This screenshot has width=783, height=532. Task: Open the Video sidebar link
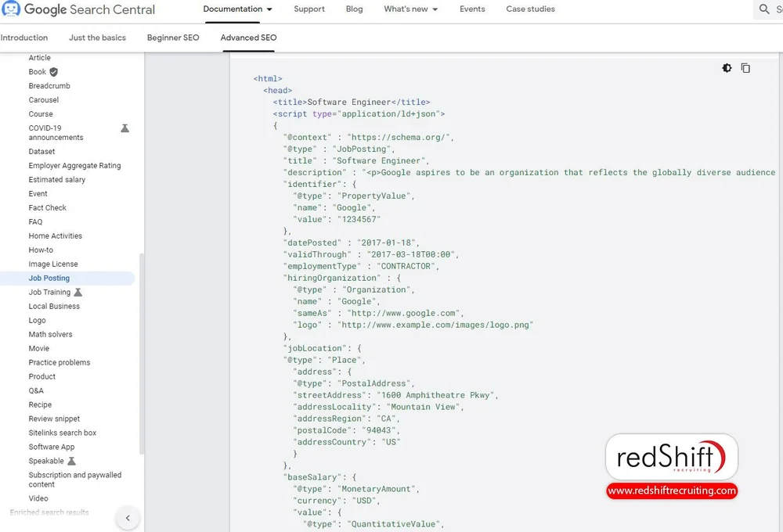38,498
